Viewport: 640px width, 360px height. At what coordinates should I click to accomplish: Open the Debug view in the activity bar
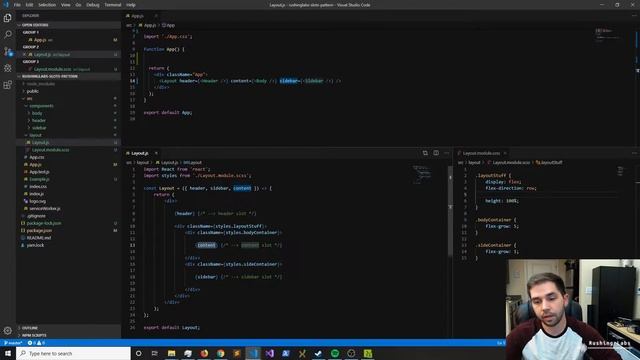click(8, 68)
